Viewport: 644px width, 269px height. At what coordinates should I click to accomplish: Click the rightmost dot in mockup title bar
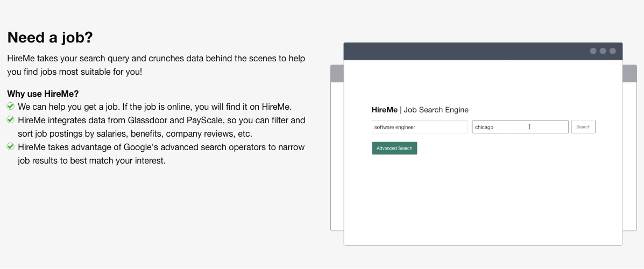tap(612, 51)
